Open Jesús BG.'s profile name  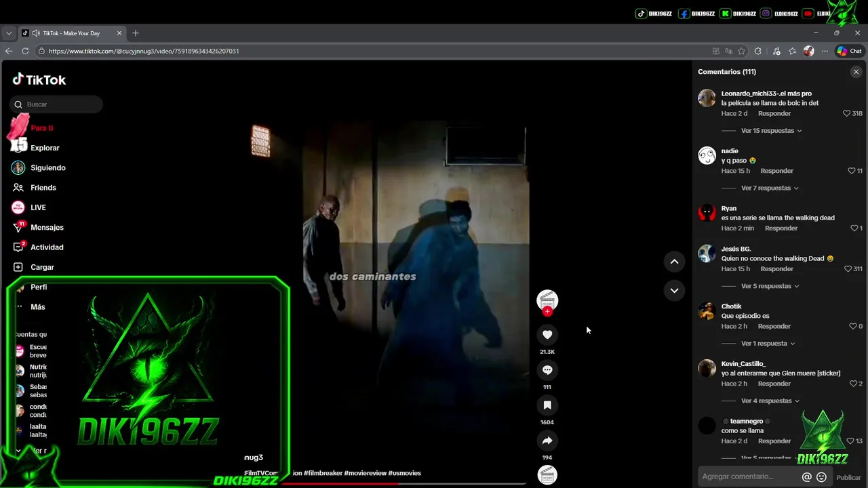coord(736,249)
